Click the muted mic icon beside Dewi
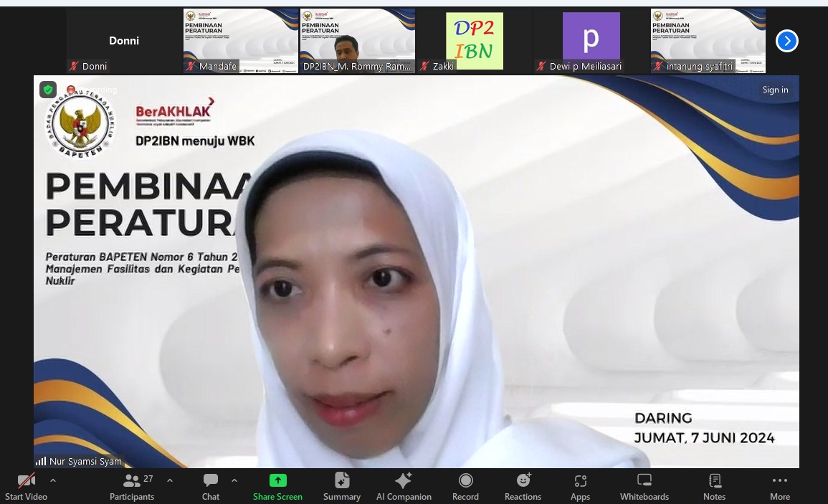Image resolution: width=828 pixels, height=504 pixels. pyautogui.click(x=541, y=66)
